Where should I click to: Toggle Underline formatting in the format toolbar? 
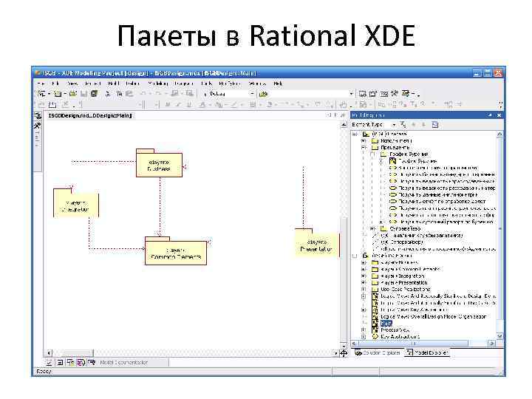(x=189, y=104)
